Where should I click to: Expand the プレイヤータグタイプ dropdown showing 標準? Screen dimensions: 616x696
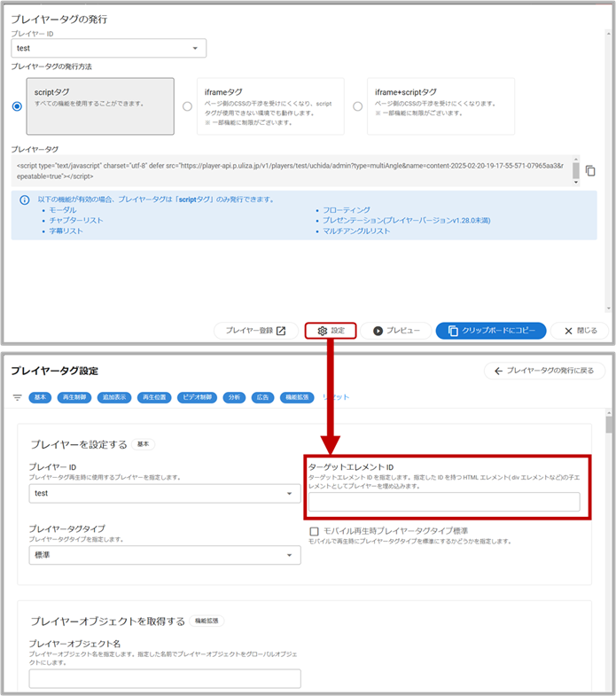pos(165,555)
